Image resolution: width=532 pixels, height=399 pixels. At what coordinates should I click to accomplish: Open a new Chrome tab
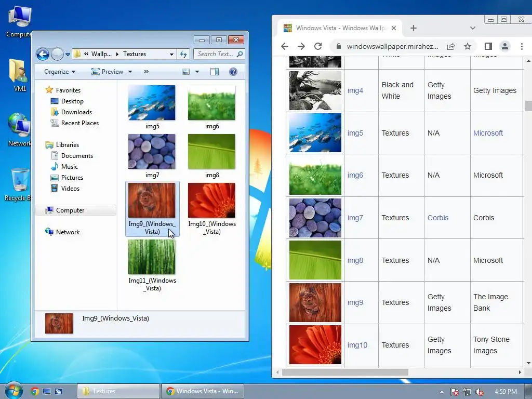[x=413, y=28]
